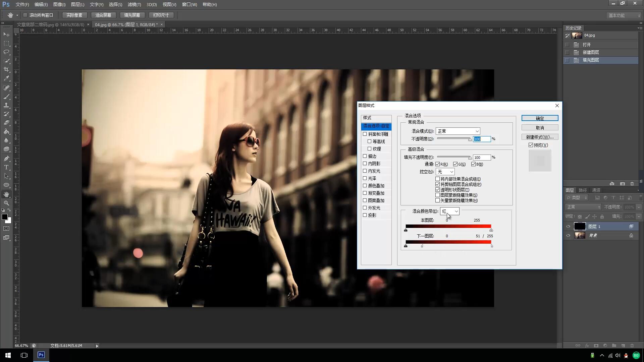Switch to Channels (通道) panel tab
The width and height of the screenshot is (644, 362).
click(596, 190)
